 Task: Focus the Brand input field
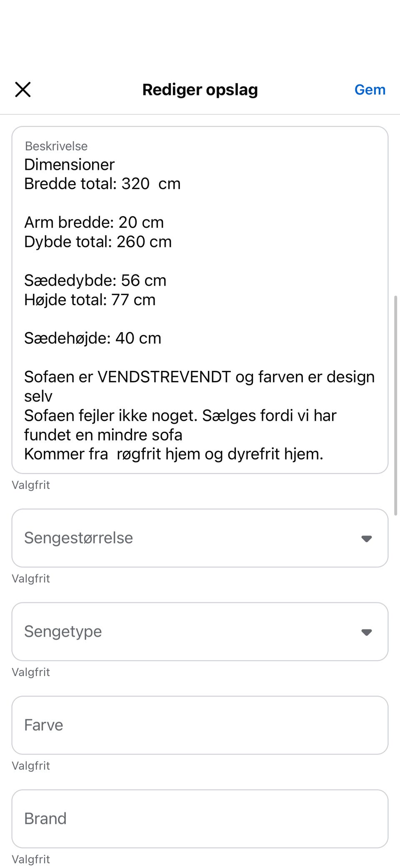point(200,819)
